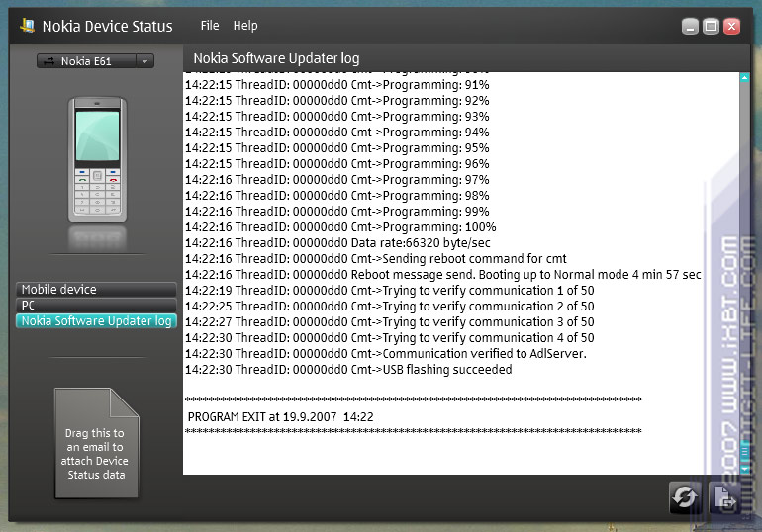This screenshot has height=532, width=762.
Task: Click the verify communication 3 of 50 line
Action: pyautogui.click(x=389, y=322)
